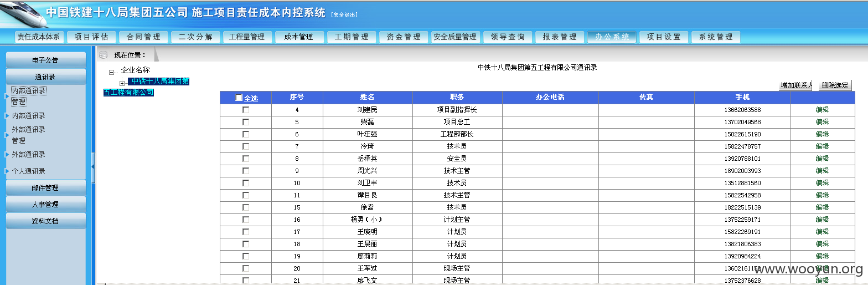Open the 安全质量管理 menu
868x285 pixels.
[456, 37]
